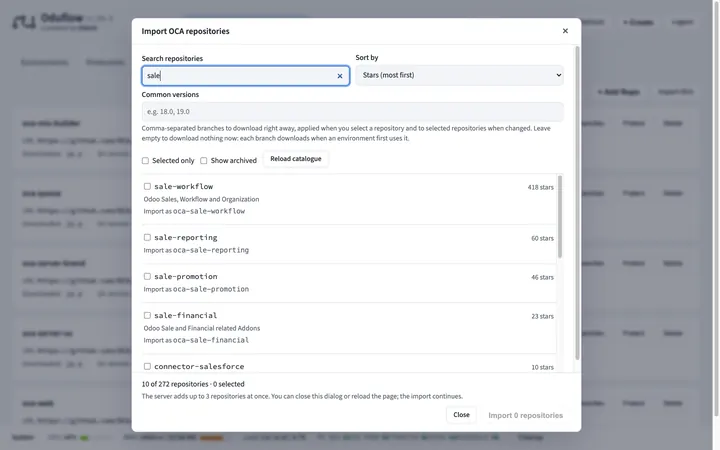Screen dimensions: 720x450
Task: Click the sale-promotion repository name
Action: coord(186,276)
